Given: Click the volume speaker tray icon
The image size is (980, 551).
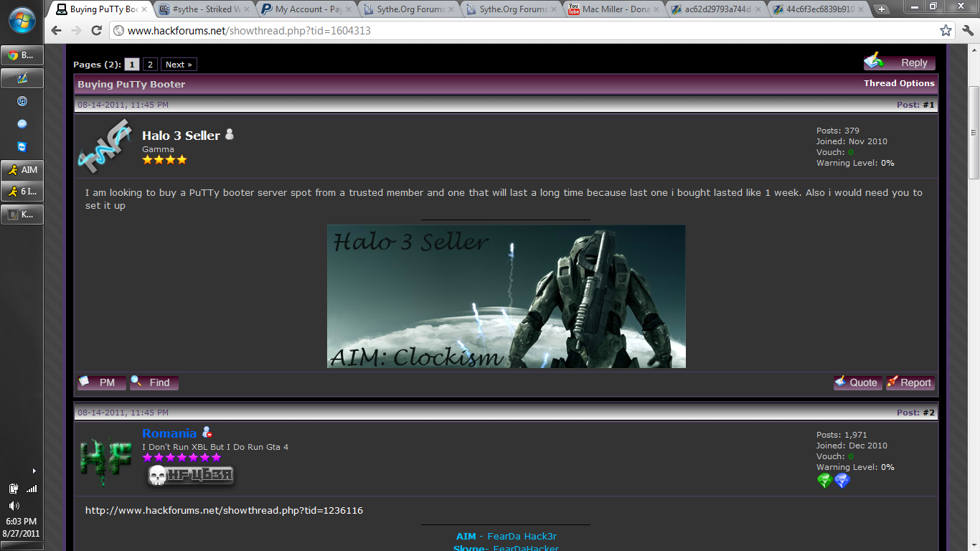Looking at the screenshot, I should pyautogui.click(x=14, y=506).
